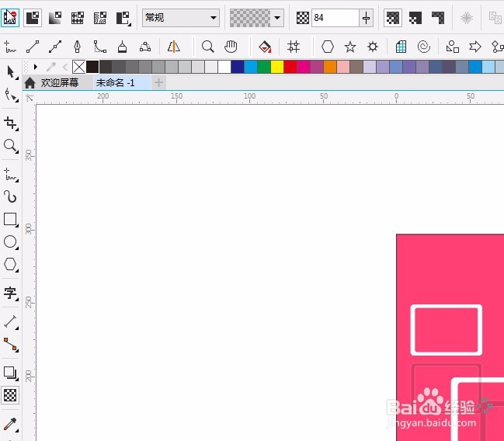The height and width of the screenshot is (441, 504).
Task: Select the 3-point curve tool
Action: (x=145, y=47)
